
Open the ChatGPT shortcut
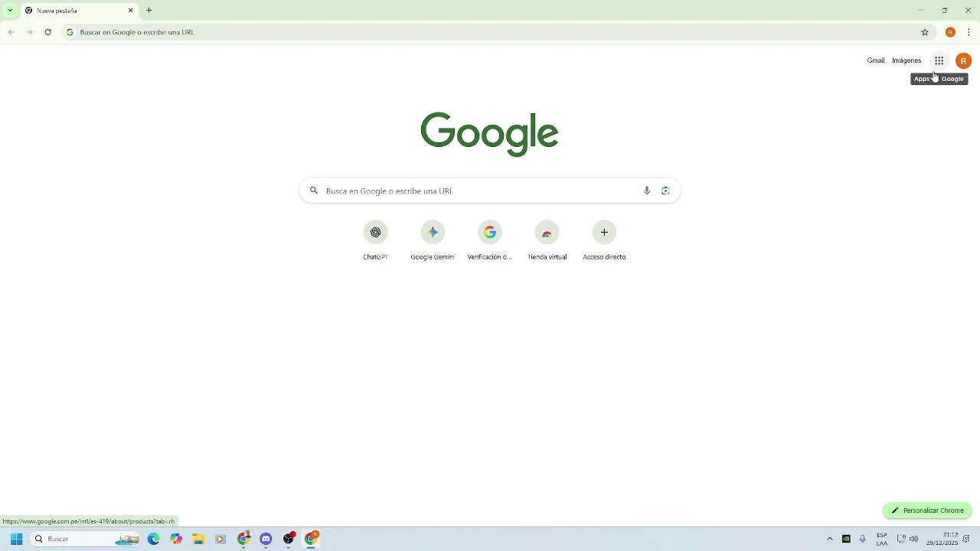[375, 240]
